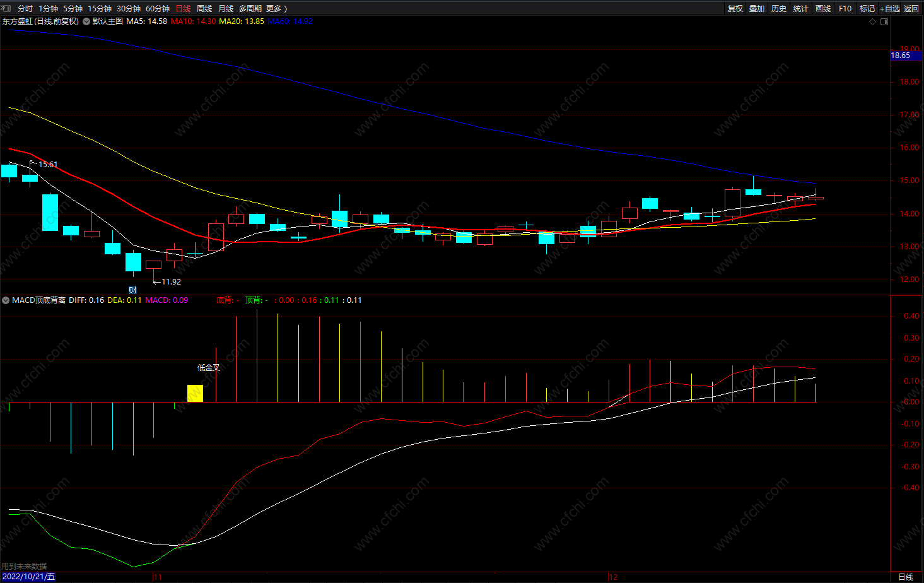
Task: Switch to the 周线 weekly chart
Action: coord(204,8)
